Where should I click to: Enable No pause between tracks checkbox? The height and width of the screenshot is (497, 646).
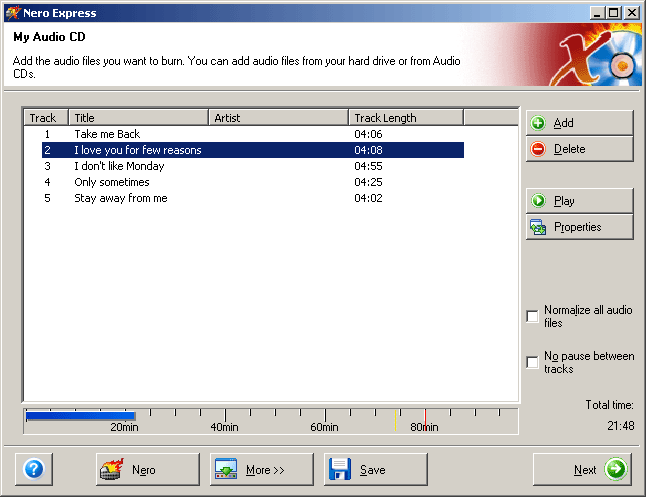pyautogui.click(x=532, y=363)
